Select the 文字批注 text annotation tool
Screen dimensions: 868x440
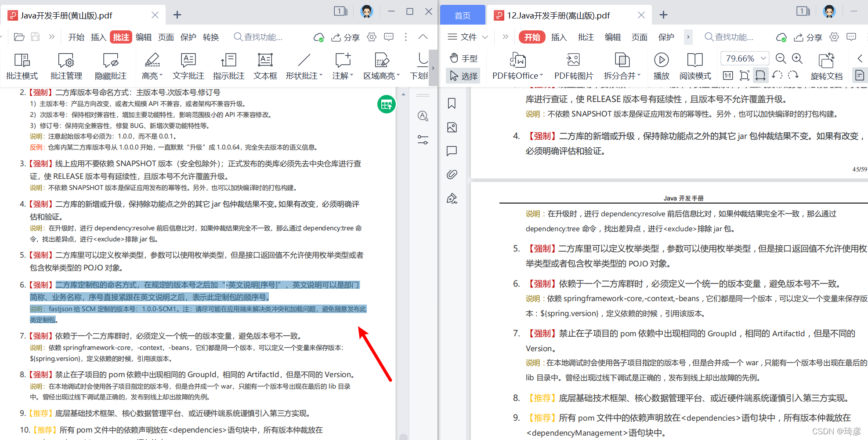pyautogui.click(x=188, y=66)
